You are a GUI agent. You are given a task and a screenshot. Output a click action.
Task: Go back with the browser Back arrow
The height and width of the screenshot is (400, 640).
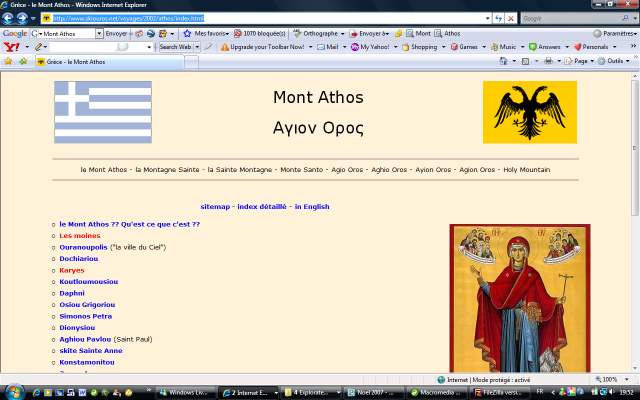8,18
